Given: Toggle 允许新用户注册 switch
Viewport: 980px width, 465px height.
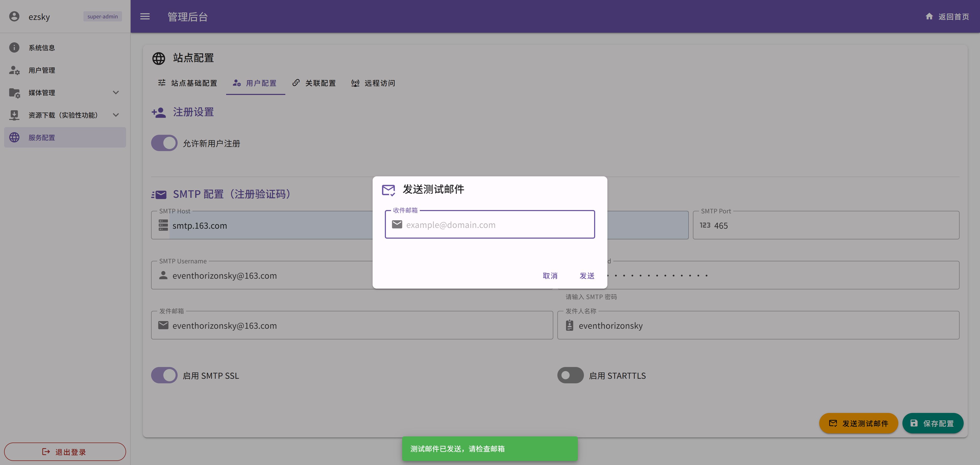Looking at the screenshot, I should pos(164,143).
